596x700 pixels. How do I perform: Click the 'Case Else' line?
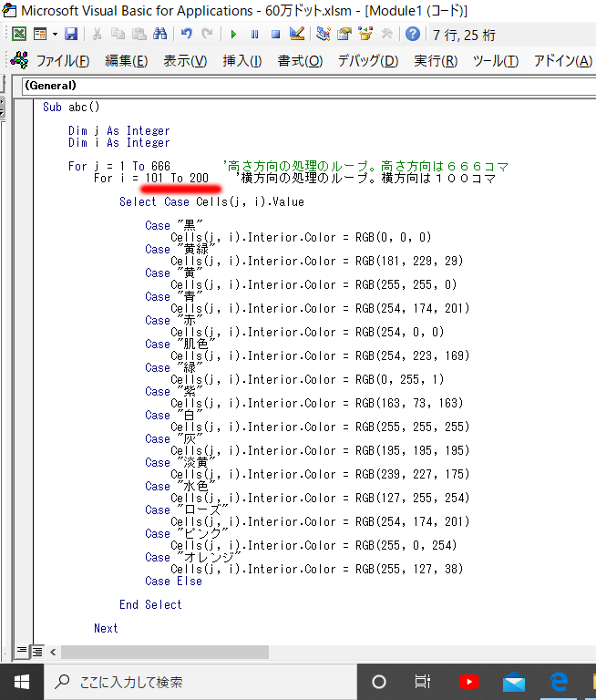pos(174,582)
